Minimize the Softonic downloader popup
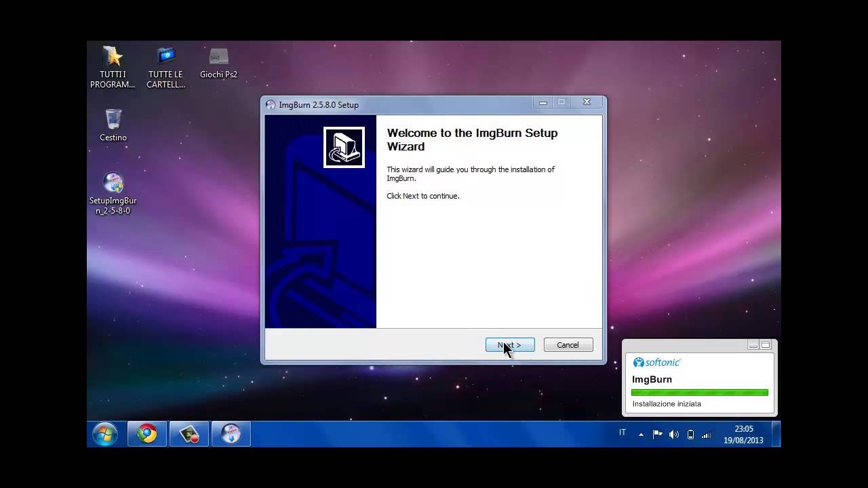 point(753,345)
